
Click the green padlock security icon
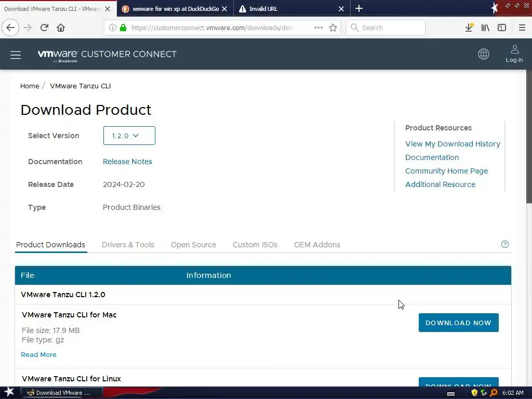(123, 28)
